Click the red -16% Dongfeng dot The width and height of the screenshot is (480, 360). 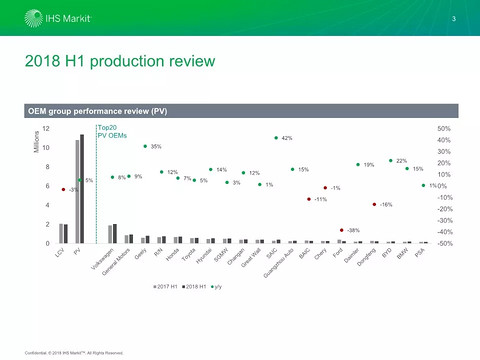tap(374, 204)
